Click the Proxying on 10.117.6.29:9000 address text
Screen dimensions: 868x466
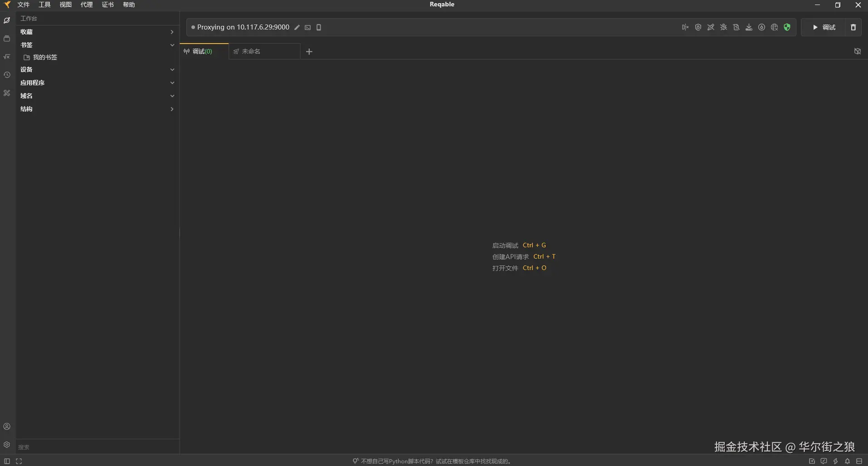[243, 27]
